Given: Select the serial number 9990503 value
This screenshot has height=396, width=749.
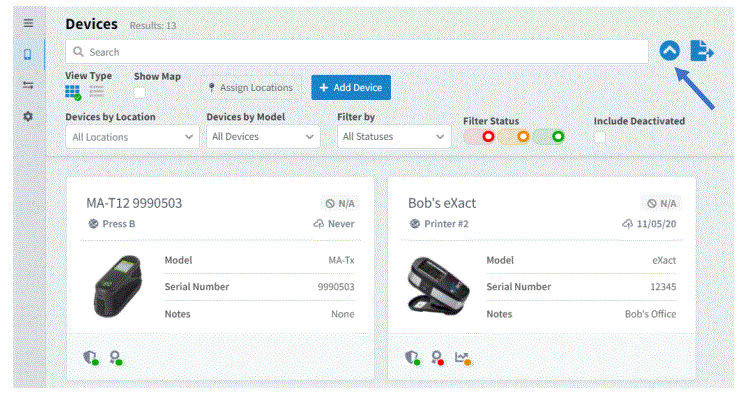Looking at the screenshot, I should pyautogui.click(x=336, y=287).
